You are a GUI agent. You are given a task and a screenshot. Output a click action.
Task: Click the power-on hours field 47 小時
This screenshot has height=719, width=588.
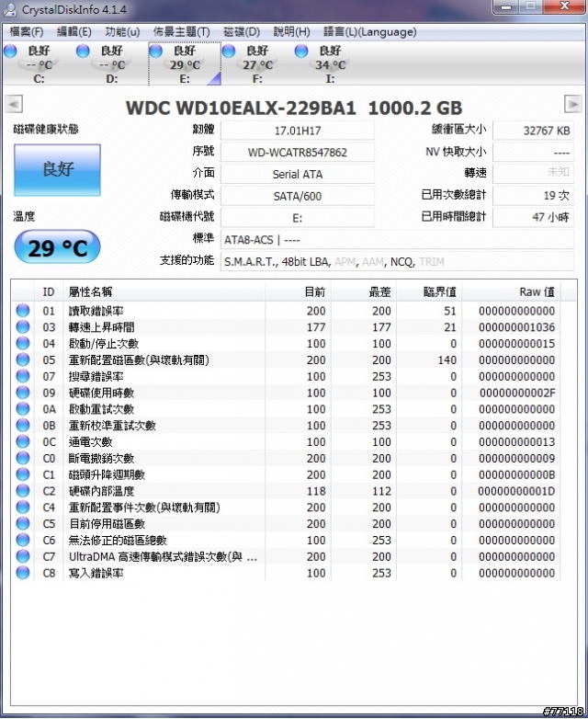tap(533, 218)
